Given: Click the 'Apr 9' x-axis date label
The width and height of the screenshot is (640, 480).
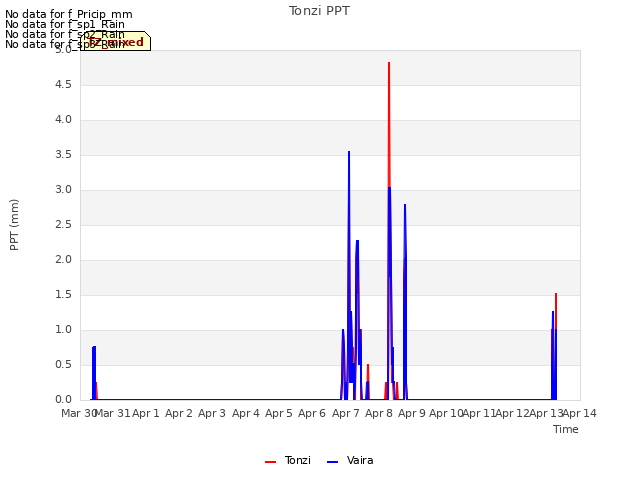Looking at the screenshot, I should [412, 413].
